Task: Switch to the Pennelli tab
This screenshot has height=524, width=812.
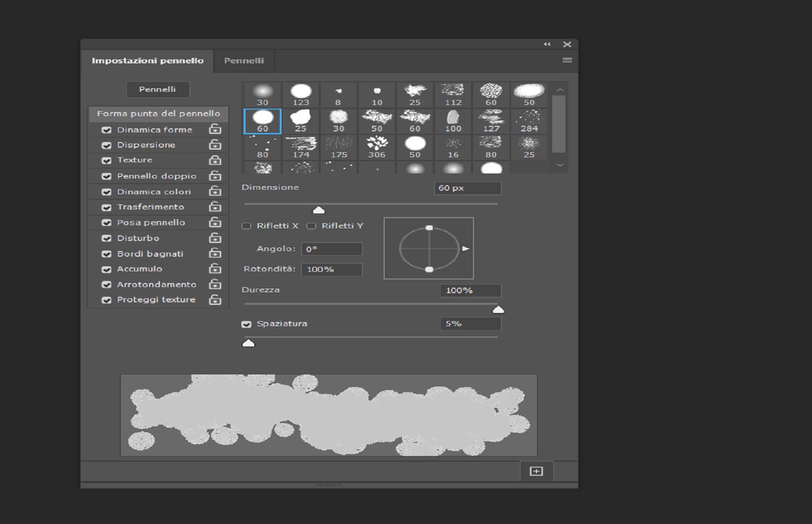Action: [x=244, y=61]
